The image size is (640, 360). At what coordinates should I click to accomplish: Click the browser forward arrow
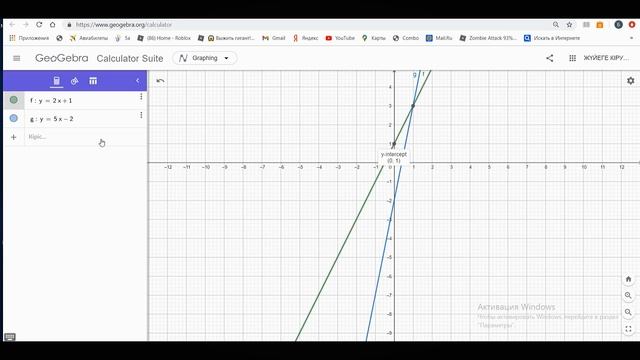25,24
